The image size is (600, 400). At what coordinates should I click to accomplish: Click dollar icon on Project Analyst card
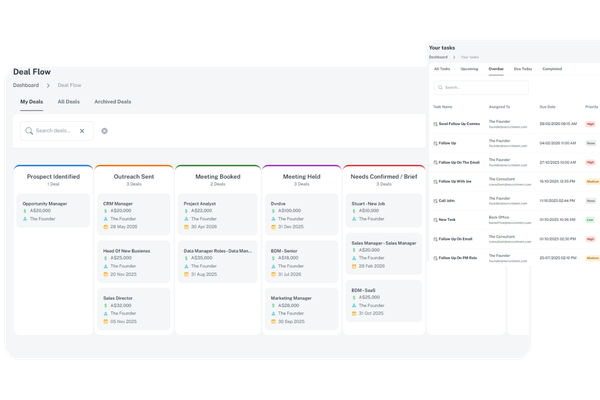tap(187, 211)
